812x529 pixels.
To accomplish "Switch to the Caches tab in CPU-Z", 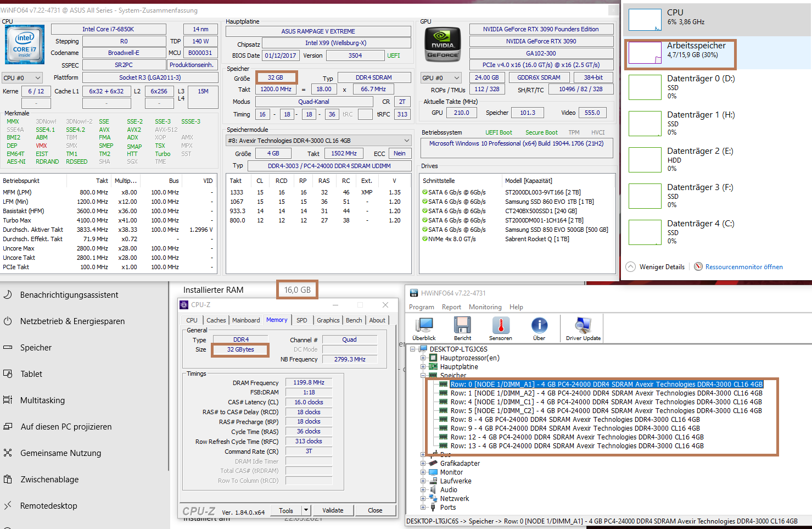I will click(216, 320).
